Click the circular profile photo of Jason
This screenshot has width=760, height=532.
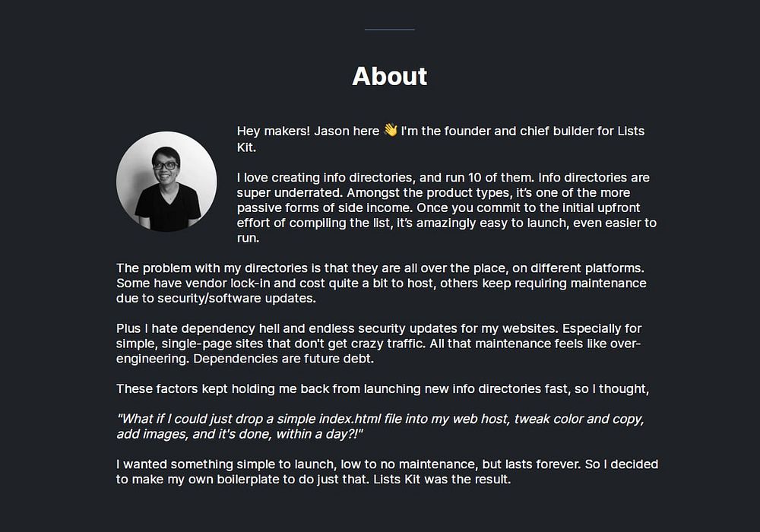(166, 181)
